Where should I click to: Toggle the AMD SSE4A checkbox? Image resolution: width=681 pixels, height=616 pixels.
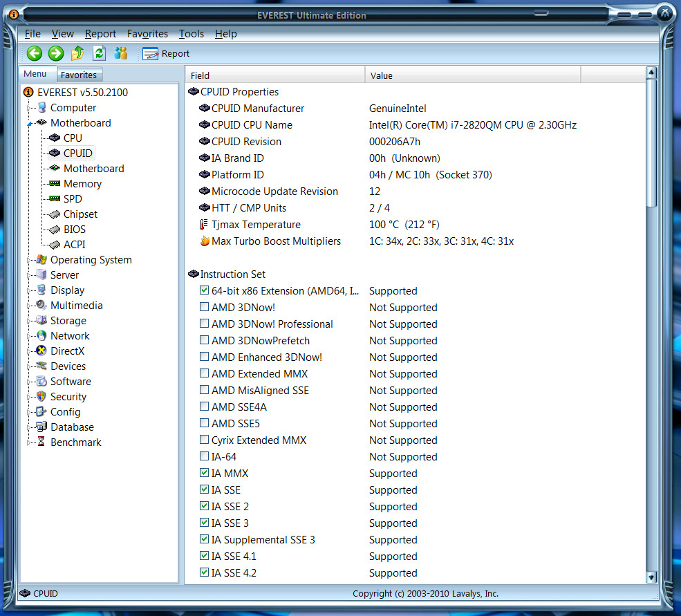pos(204,407)
